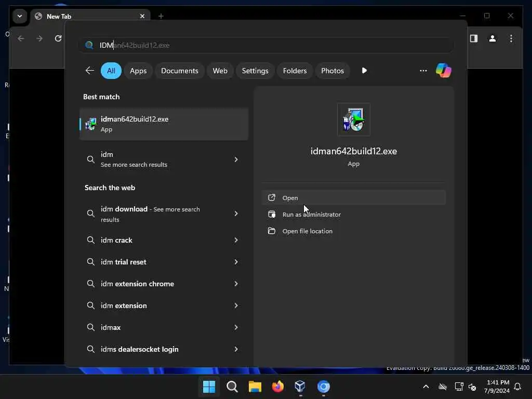This screenshot has width=532, height=399.
Task: Add a new browser tab
Action: pos(161,16)
